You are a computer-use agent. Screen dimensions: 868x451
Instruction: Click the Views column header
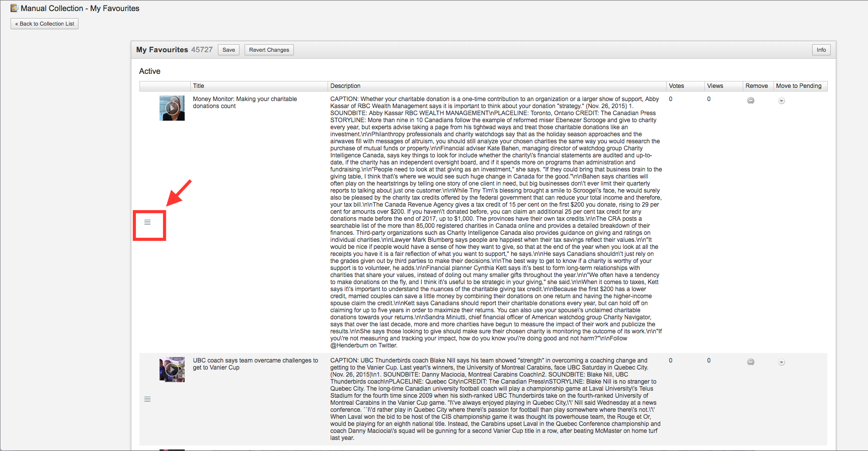coord(724,86)
